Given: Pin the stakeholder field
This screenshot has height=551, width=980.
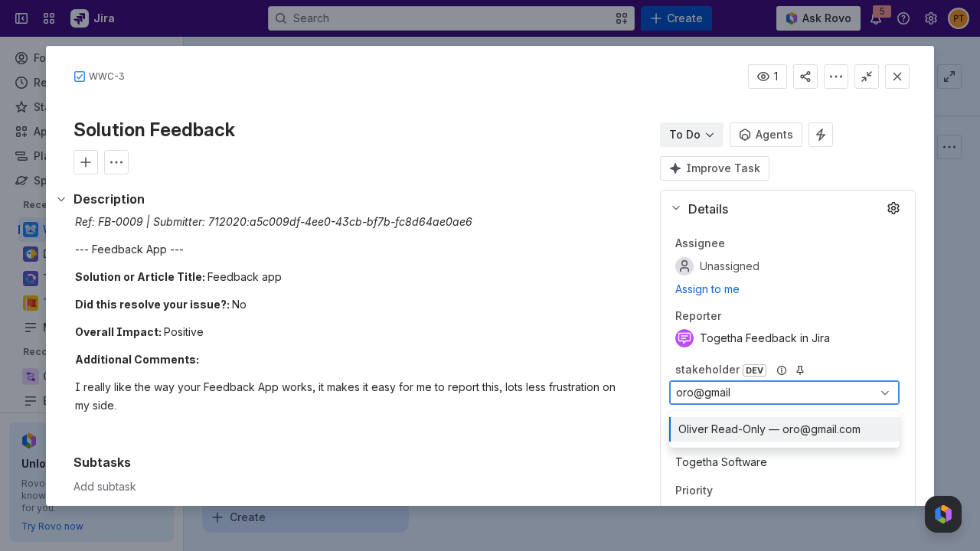Looking at the screenshot, I should click(x=800, y=370).
